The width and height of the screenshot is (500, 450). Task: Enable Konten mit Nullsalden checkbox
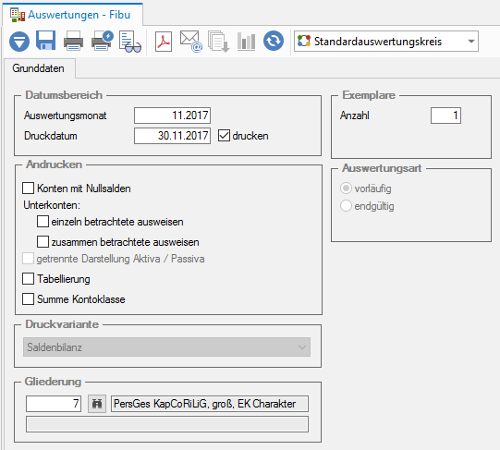[x=28, y=188]
